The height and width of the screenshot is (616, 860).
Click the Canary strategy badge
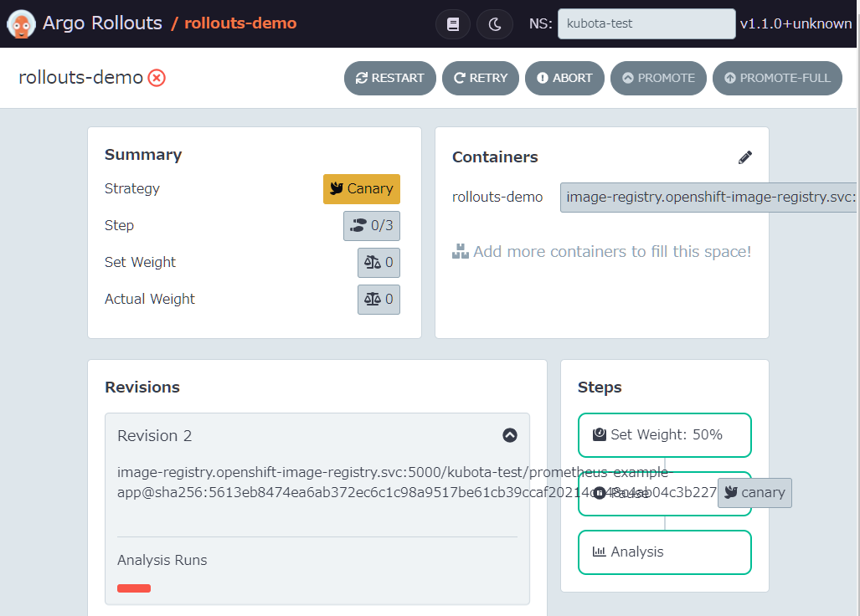pos(362,188)
